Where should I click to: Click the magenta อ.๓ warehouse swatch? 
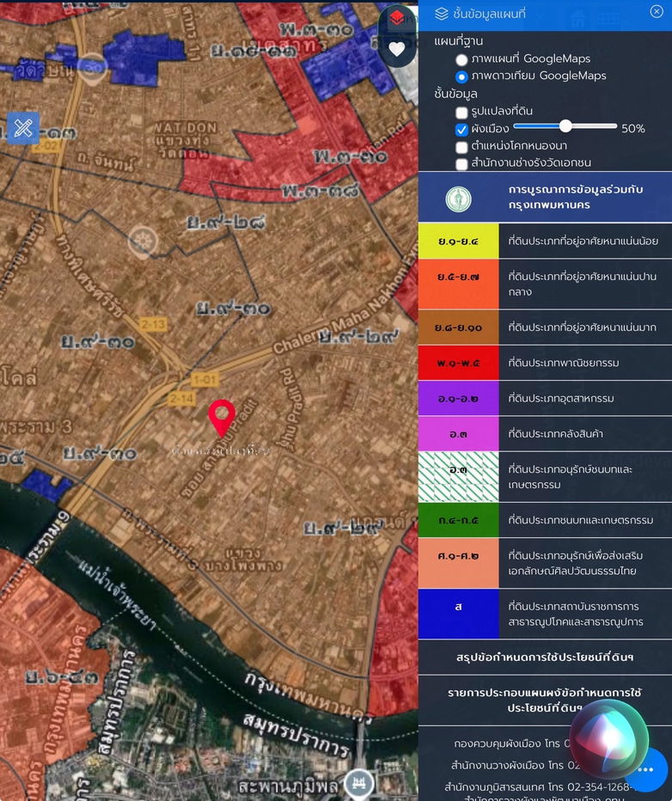[458, 433]
